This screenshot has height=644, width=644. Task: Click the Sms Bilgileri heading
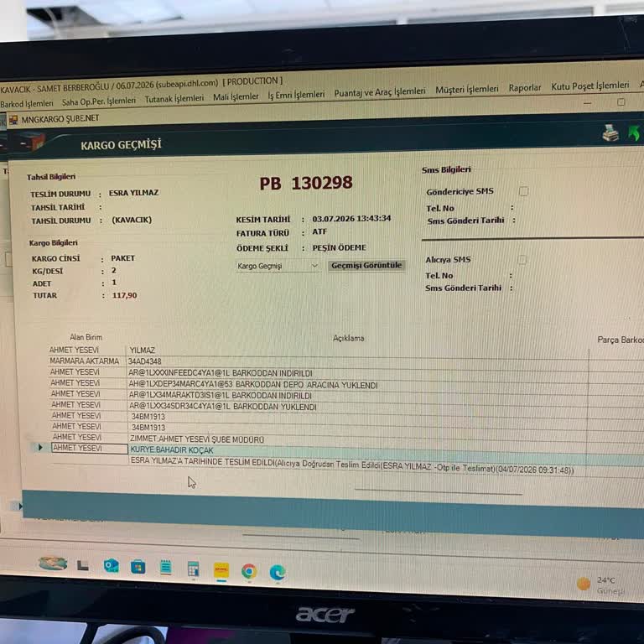pyautogui.click(x=446, y=169)
